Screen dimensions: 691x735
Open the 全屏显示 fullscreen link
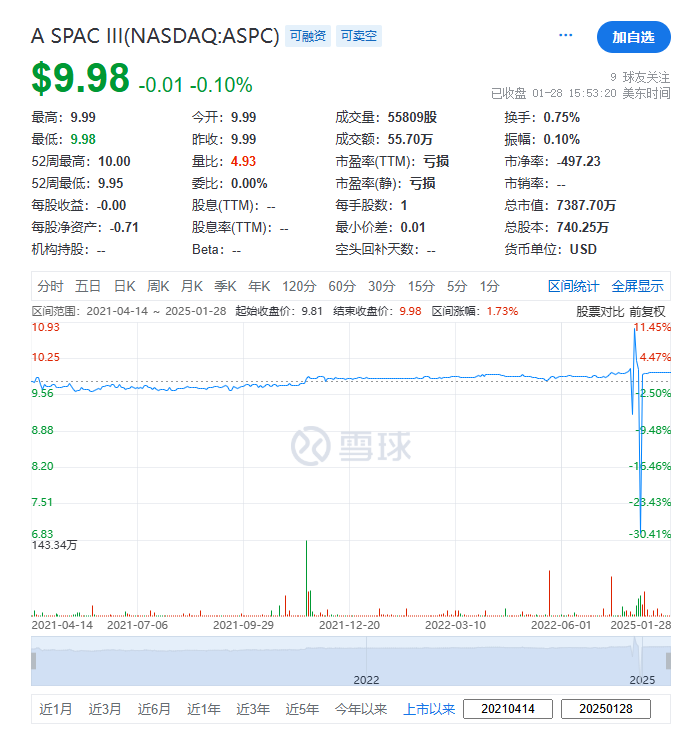[x=638, y=286]
